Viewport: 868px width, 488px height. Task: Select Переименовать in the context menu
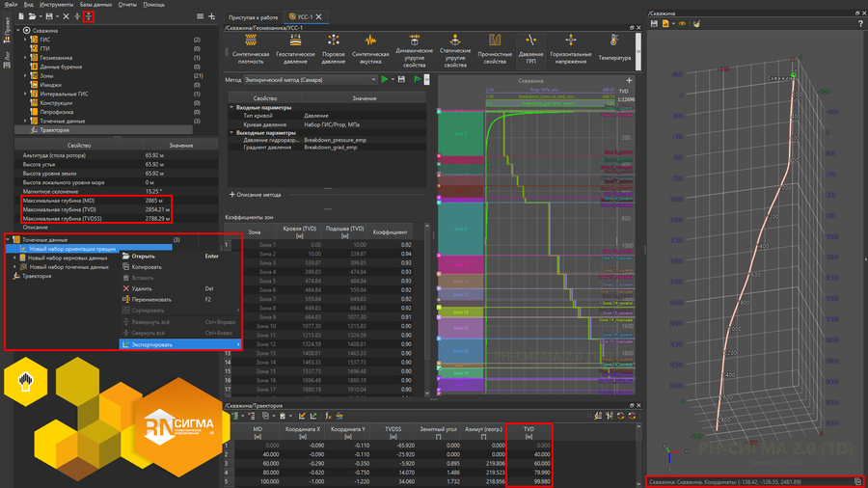151,300
